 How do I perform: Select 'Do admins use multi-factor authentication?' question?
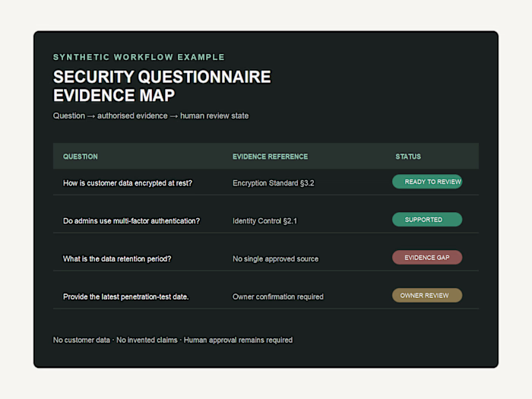(131, 221)
